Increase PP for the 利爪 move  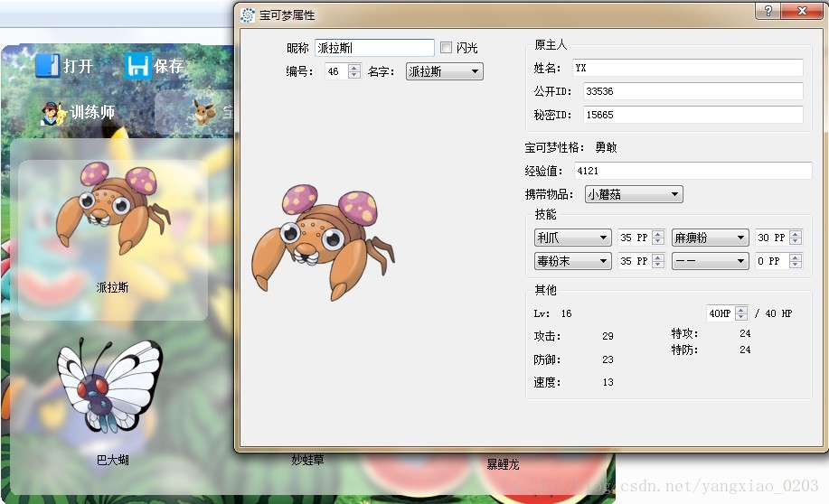click(658, 234)
